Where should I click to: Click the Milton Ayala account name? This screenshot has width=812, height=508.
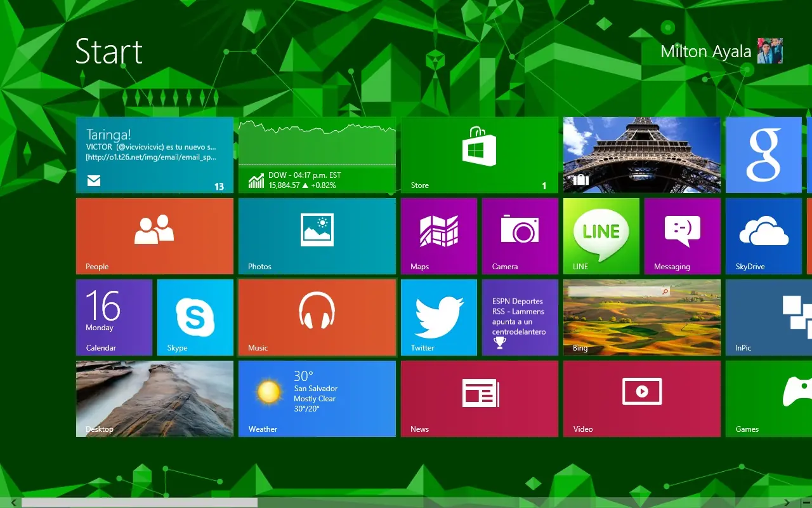(705, 52)
